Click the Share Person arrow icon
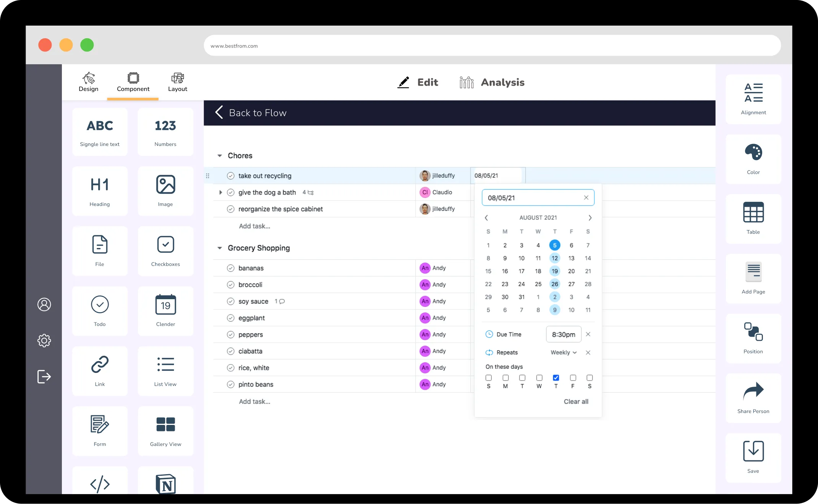The image size is (818, 504). point(753,391)
